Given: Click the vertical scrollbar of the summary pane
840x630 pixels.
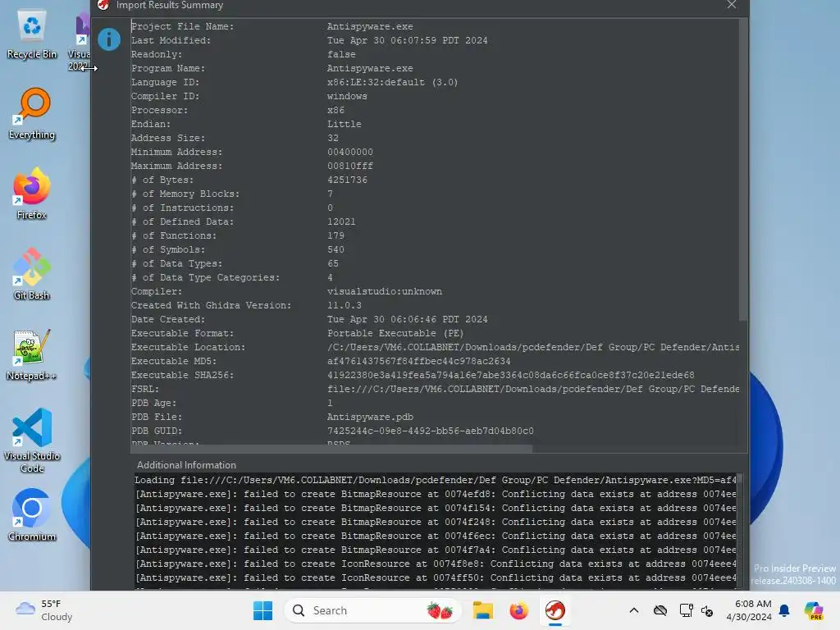Looking at the screenshot, I should tap(742, 171).
